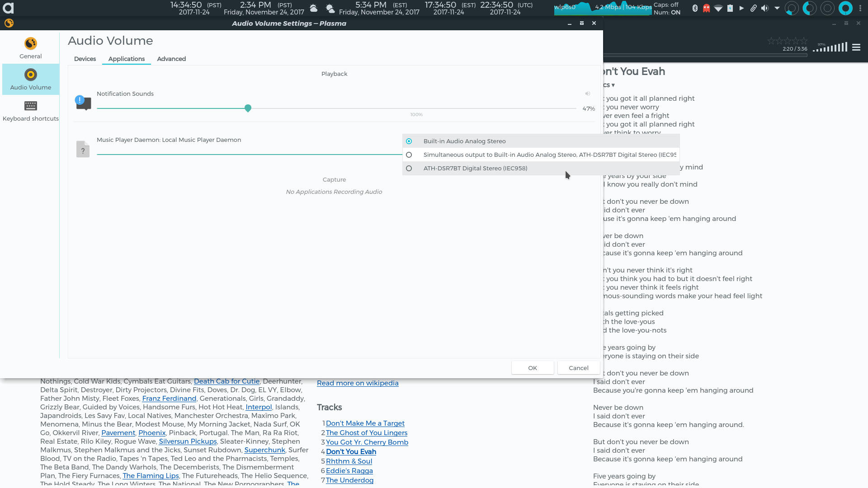Click the 47% volume value
Screen dimensions: 868x488
589,108
